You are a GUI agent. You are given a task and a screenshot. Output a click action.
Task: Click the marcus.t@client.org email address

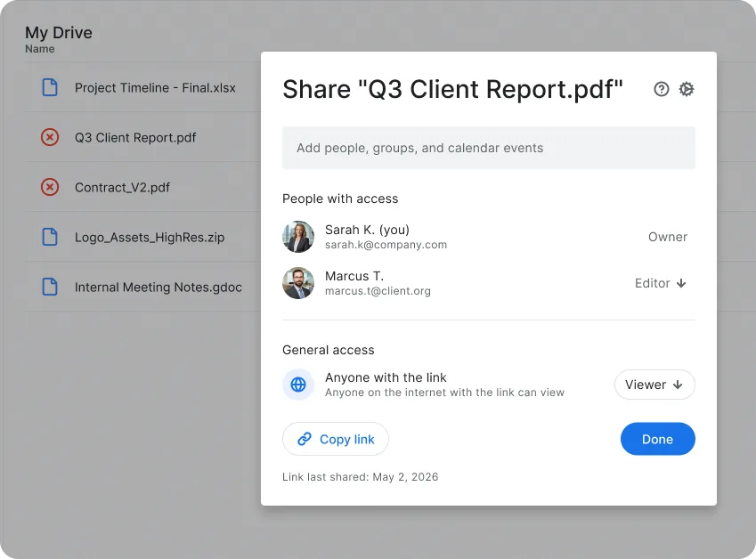(x=378, y=291)
